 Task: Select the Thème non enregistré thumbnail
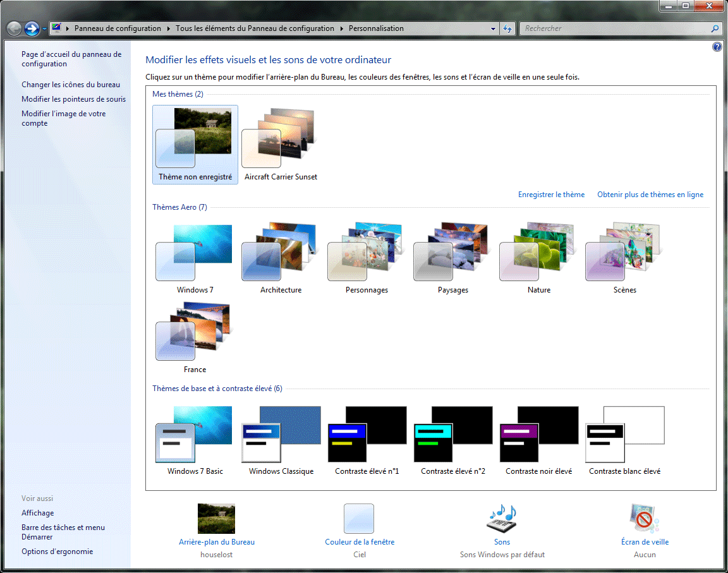pyautogui.click(x=195, y=144)
